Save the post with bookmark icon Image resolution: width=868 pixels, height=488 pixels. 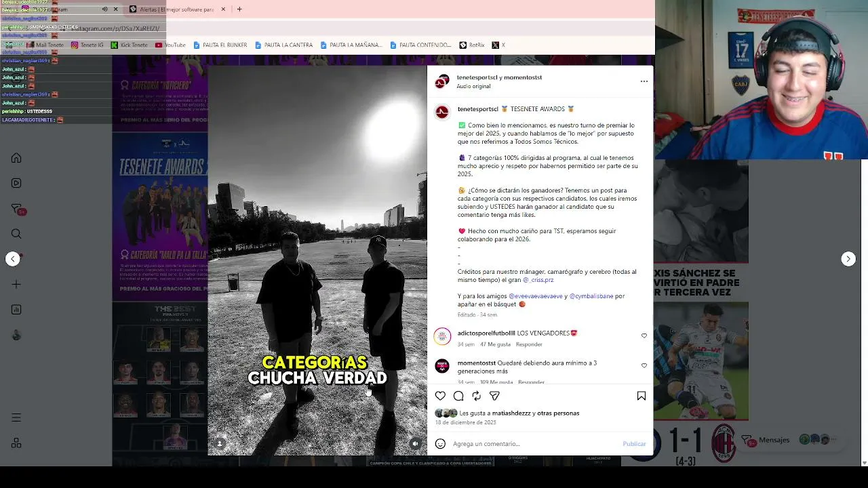pos(642,396)
